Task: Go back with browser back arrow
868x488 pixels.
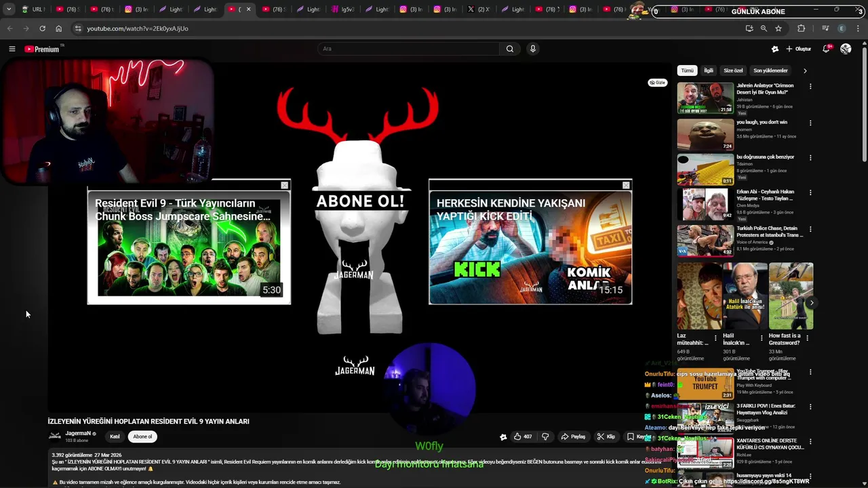Action: 9,28
